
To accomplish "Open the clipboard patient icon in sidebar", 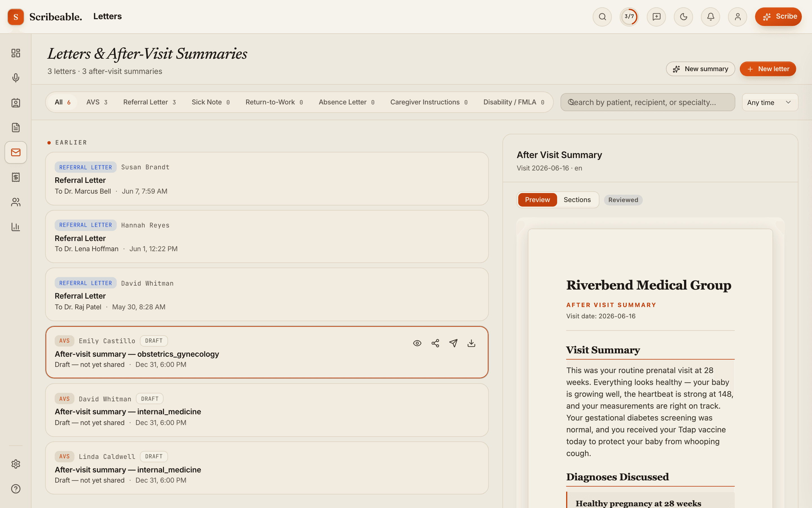I will (x=16, y=103).
